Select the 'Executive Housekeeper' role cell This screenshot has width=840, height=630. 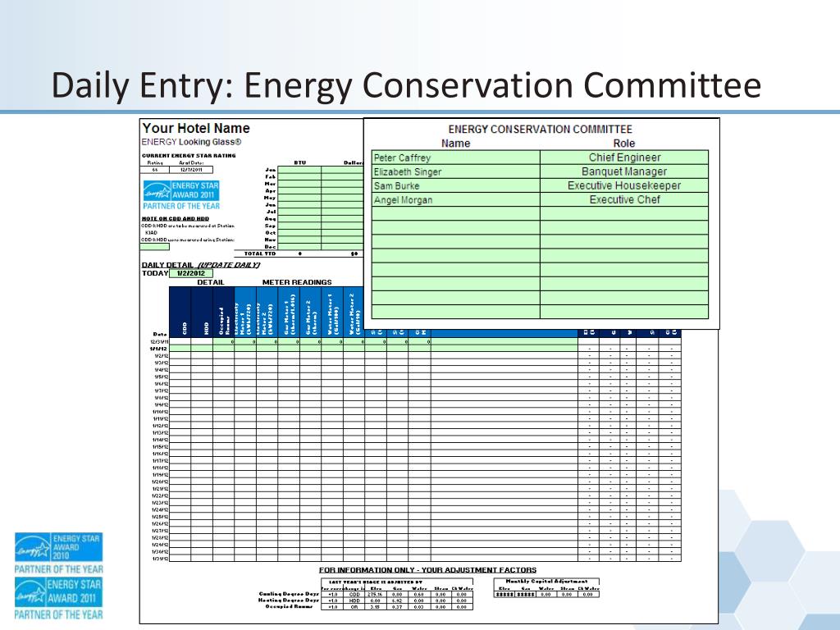click(624, 185)
